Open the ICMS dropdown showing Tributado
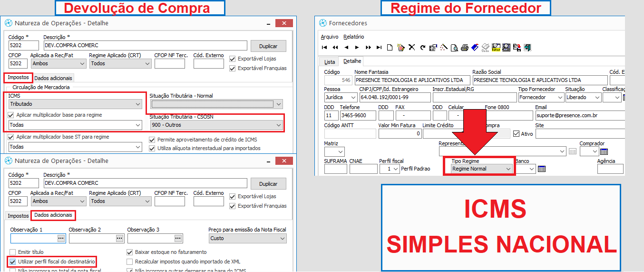Image resolution: width=644 pixels, height=272 pixels. click(75, 104)
